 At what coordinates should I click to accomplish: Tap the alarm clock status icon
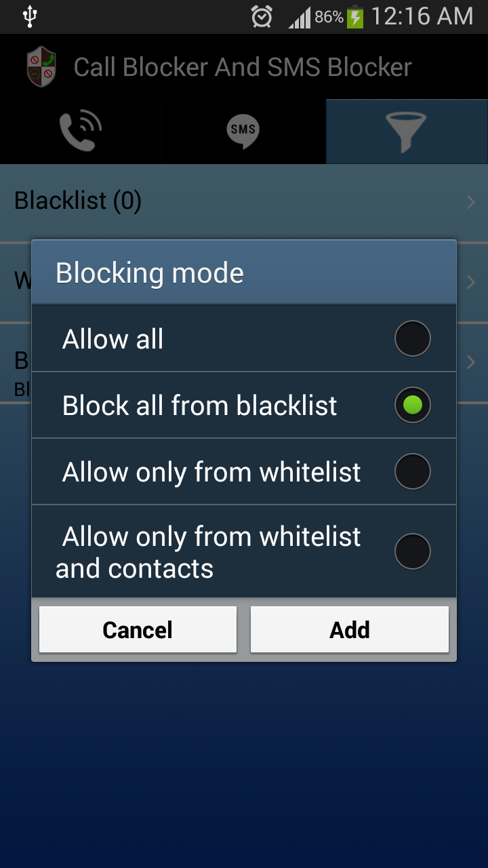(262, 17)
